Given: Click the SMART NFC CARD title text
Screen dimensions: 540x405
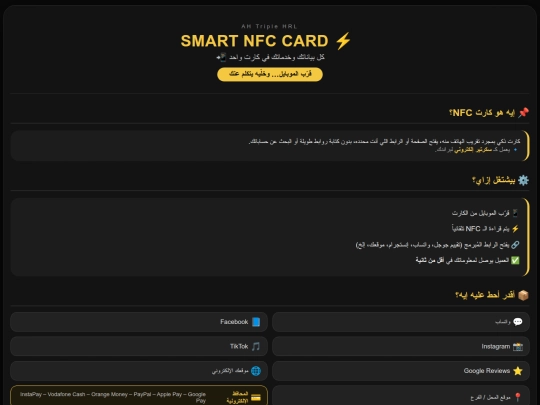Looking at the screenshot, I should [255, 41].
